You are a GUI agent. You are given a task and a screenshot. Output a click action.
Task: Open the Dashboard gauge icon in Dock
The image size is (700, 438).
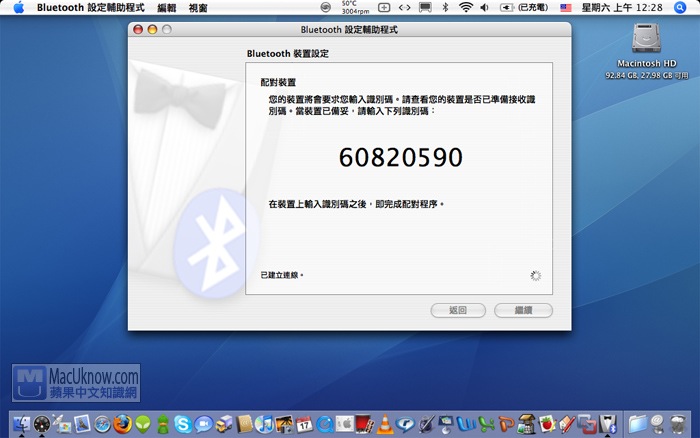pyautogui.click(x=42, y=424)
